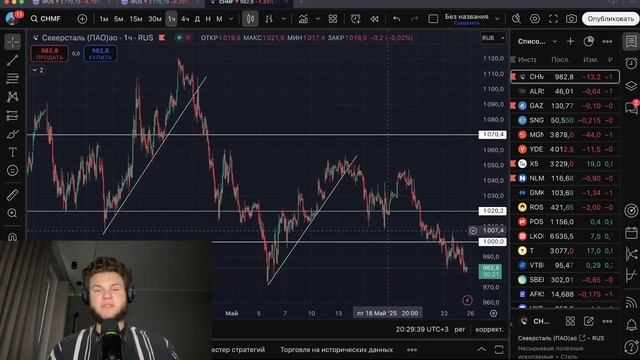This screenshot has height=360, width=640.
Task: Open watchlist three dots menu
Action: tap(607, 42)
